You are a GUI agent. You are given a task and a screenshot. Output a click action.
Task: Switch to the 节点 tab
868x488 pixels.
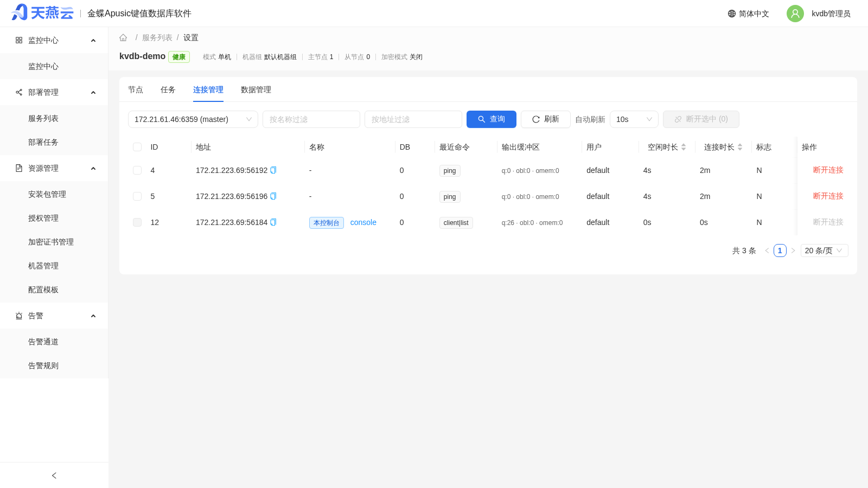point(136,89)
